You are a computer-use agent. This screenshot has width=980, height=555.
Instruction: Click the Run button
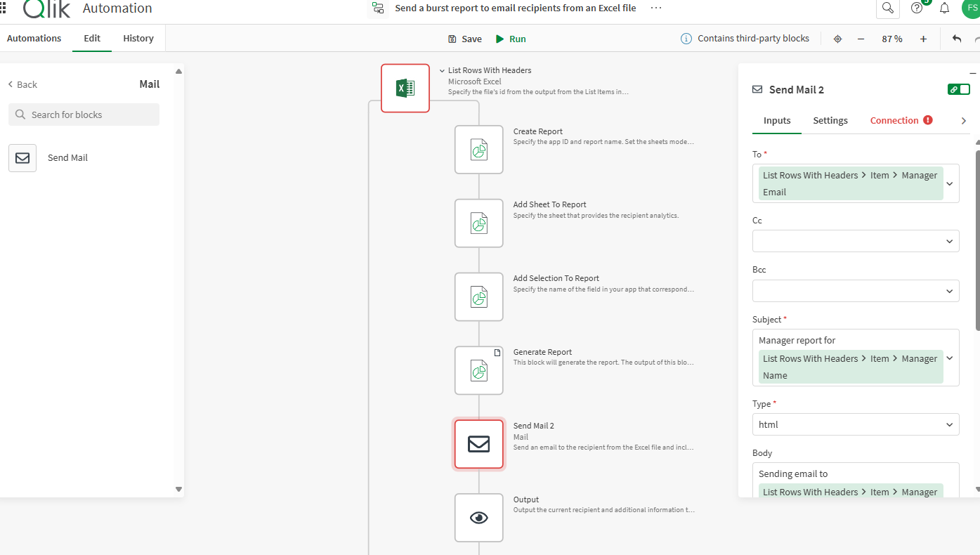511,39
